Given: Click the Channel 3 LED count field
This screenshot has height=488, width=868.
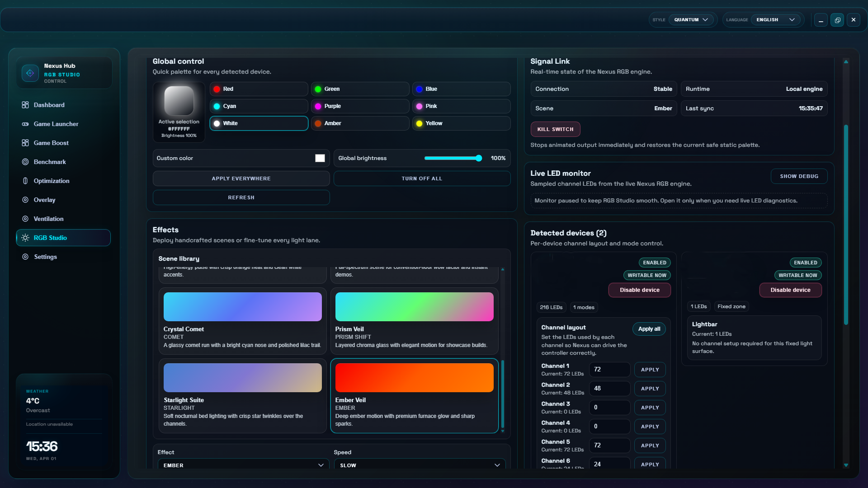Looking at the screenshot, I should [609, 408].
